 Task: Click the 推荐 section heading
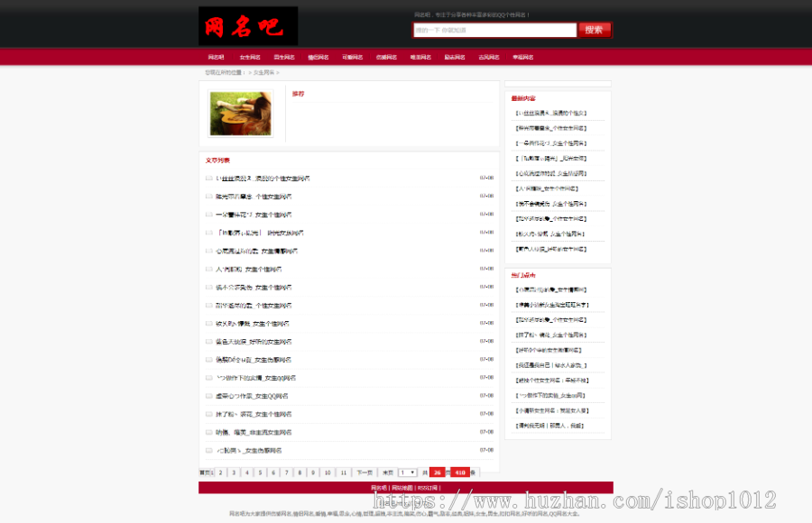point(299,94)
